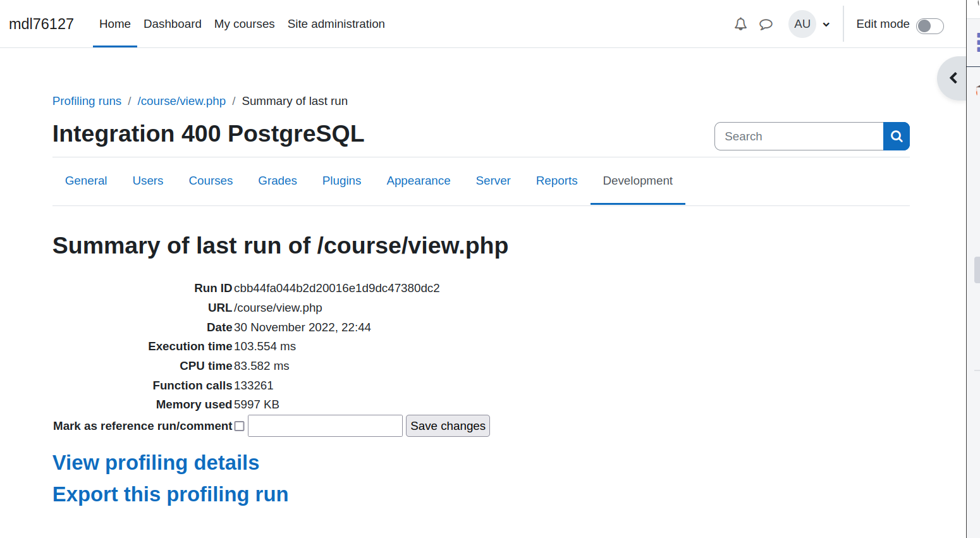Open the My courses menu item
980x538 pixels.
tap(245, 24)
